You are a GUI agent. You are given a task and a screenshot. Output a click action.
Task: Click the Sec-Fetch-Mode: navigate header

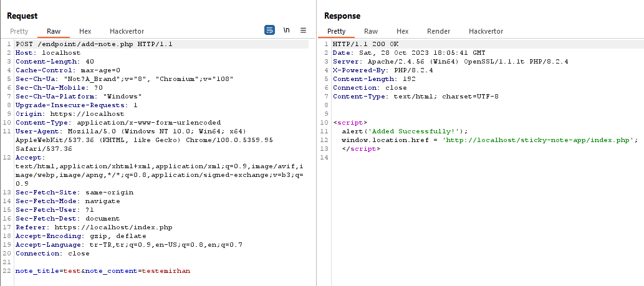coord(68,201)
